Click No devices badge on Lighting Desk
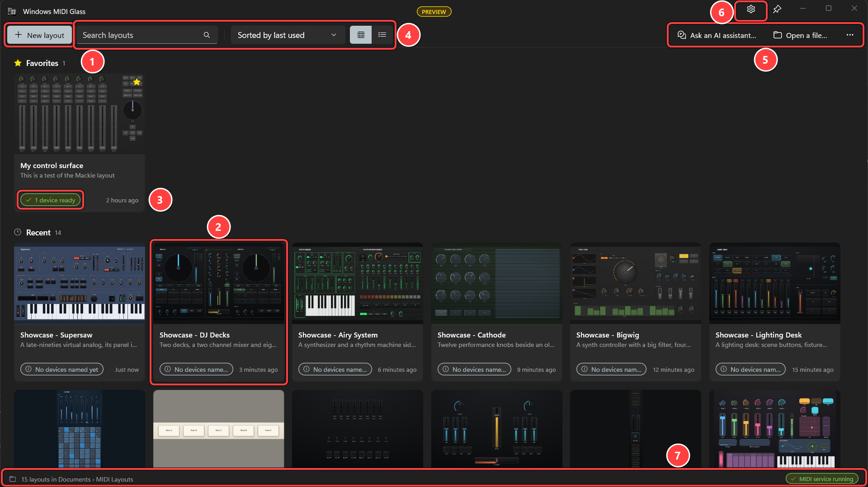Image resolution: width=868 pixels, height=487 pixels. (x=750, y=370)
